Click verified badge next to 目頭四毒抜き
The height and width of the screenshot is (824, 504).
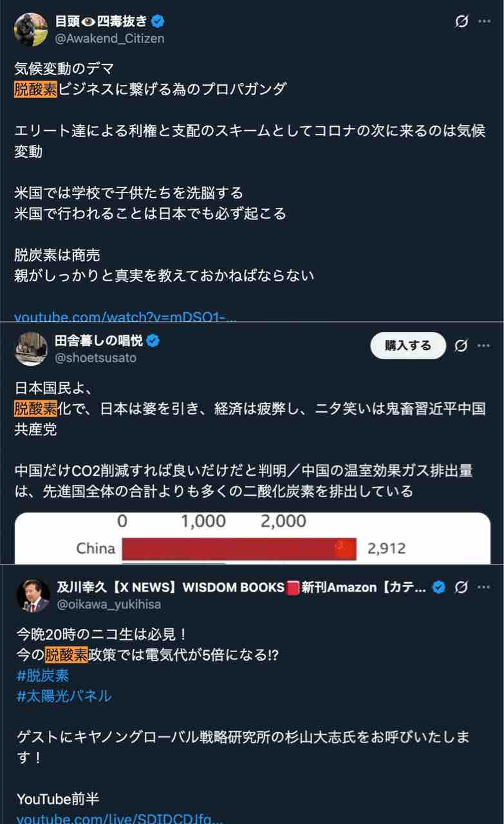[x=158, y=21]
